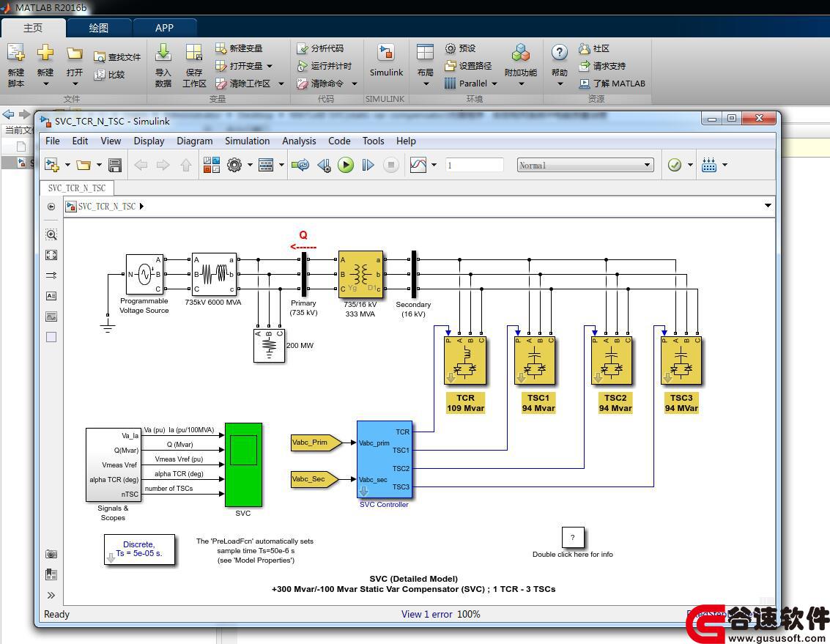Screen dimensions: 830x644
Task: Select the Discrete powergui block
Action: (139, 549)
